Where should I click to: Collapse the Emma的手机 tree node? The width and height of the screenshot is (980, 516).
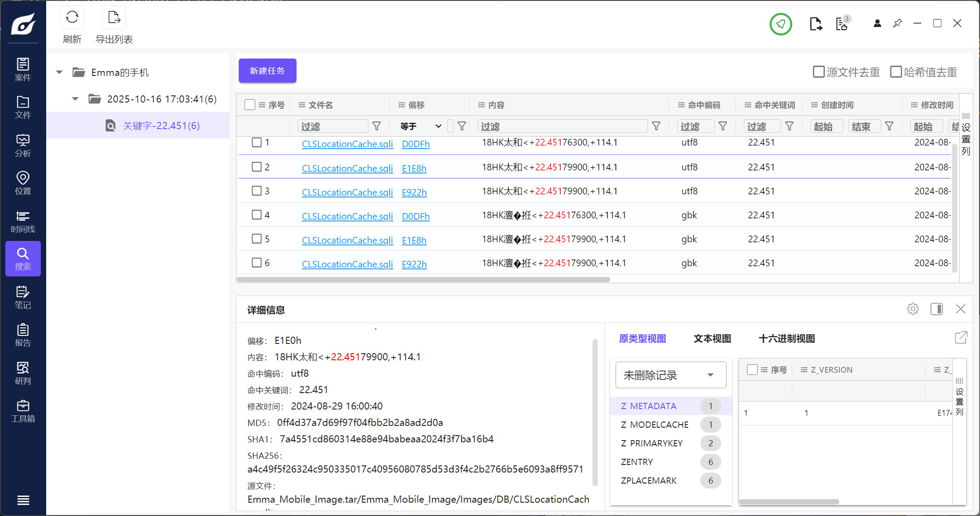tap(59, 72)
